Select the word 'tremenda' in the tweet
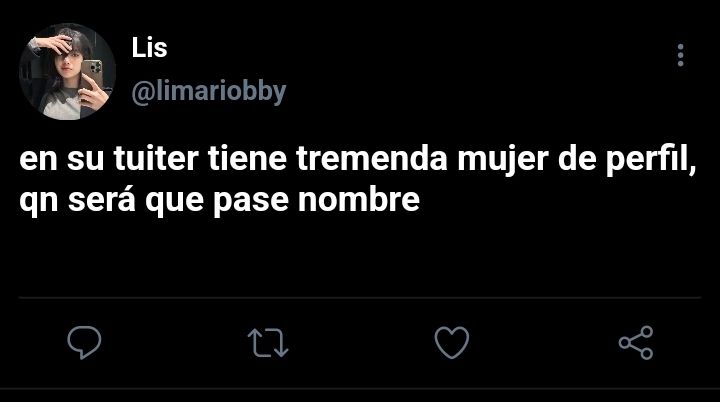720x402 pixels. pyautogui.click(x=371, y=159)
